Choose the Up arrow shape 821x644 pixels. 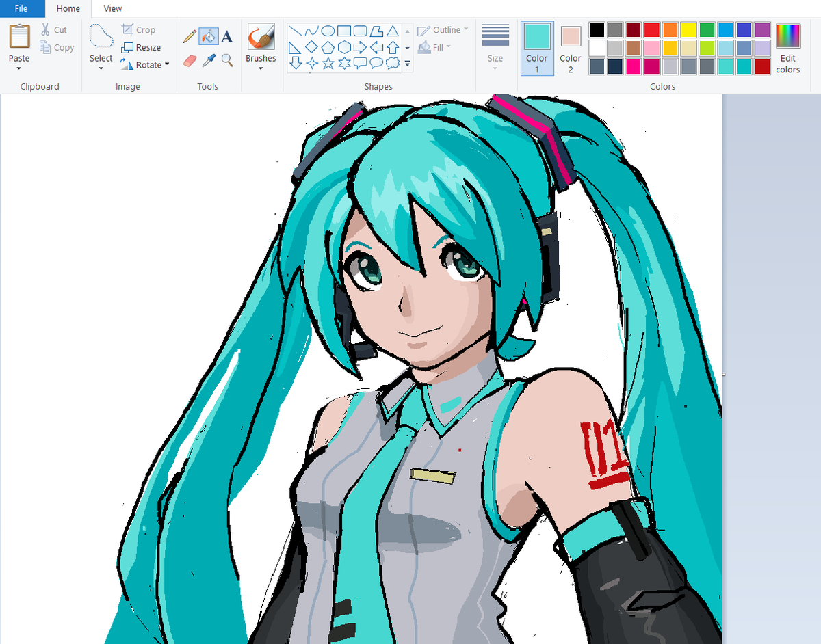[393, 47]
